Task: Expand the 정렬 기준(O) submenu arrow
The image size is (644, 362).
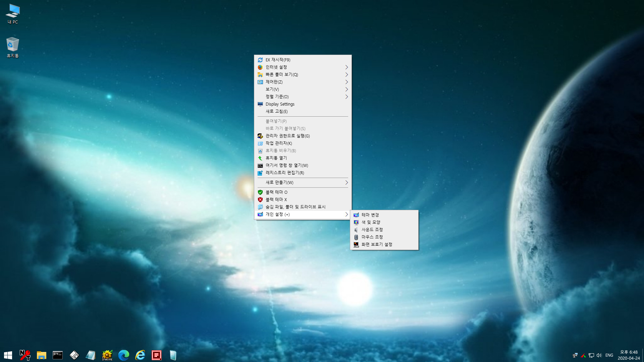Action: [x=346, y=97]
